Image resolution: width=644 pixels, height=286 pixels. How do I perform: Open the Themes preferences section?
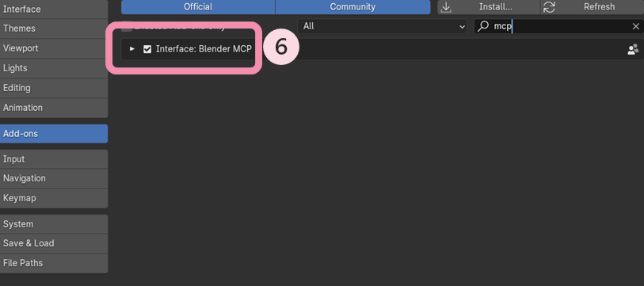point(54,29)
